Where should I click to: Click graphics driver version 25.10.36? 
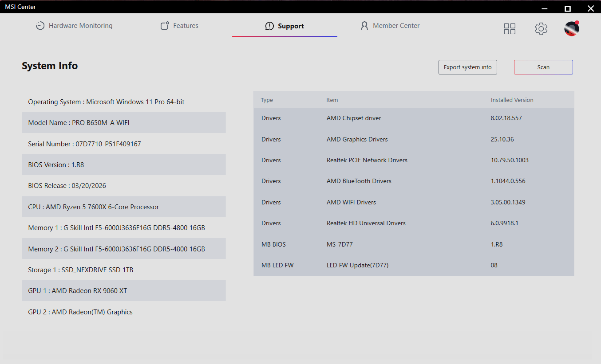coord(502,139)
